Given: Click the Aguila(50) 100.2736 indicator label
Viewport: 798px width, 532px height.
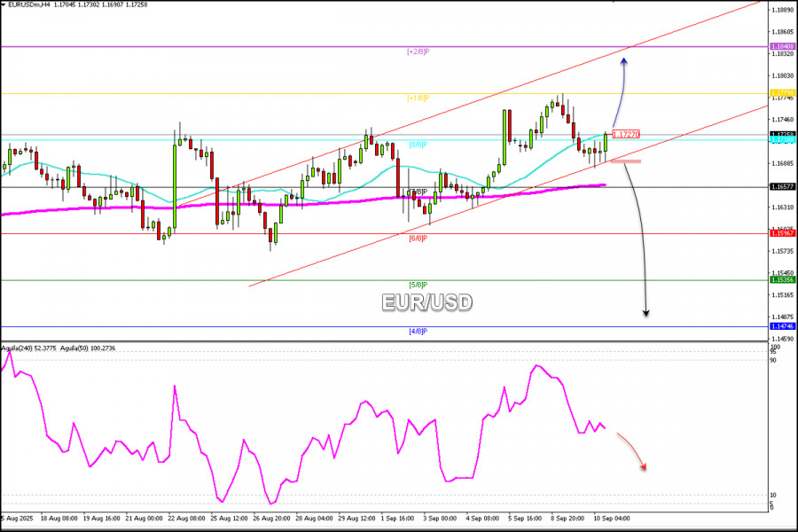Looking at the screenshot, I should [x=88, y=348].
